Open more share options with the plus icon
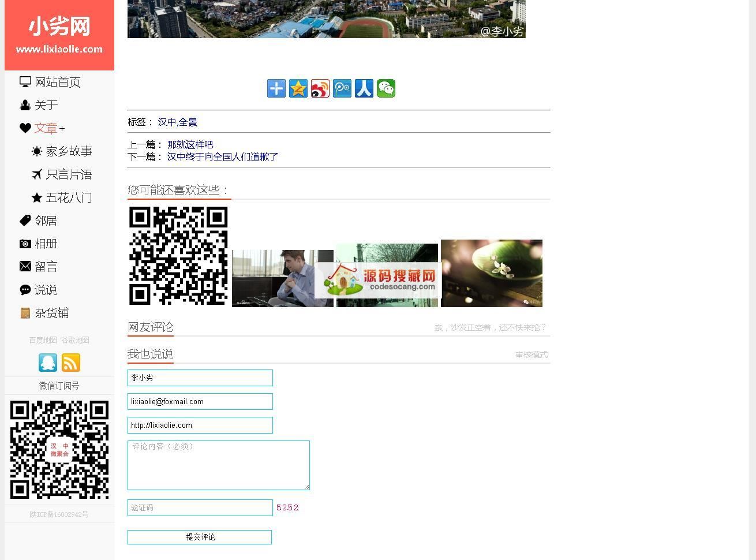Viewport: 756px width, 560px height. (x=276, y=88)
